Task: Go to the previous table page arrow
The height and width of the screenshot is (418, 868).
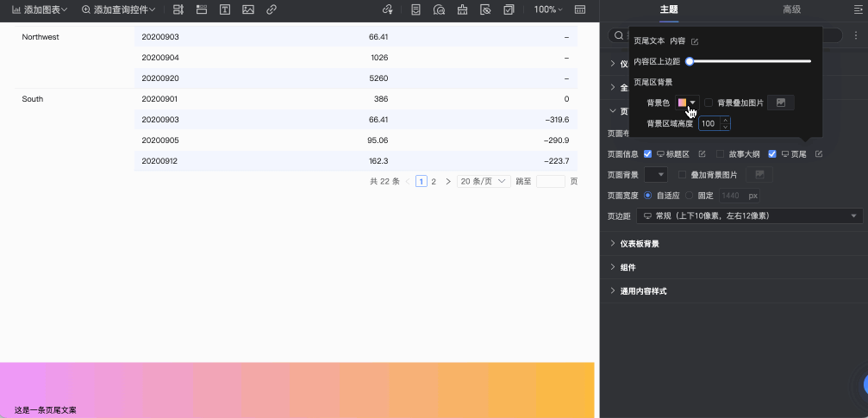Action: [408, 182]
